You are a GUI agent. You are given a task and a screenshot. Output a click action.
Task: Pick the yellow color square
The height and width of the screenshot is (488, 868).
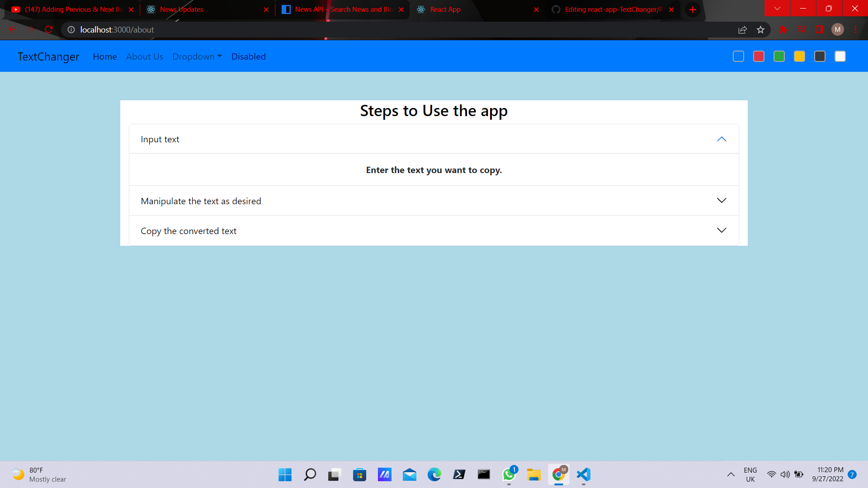799,56
